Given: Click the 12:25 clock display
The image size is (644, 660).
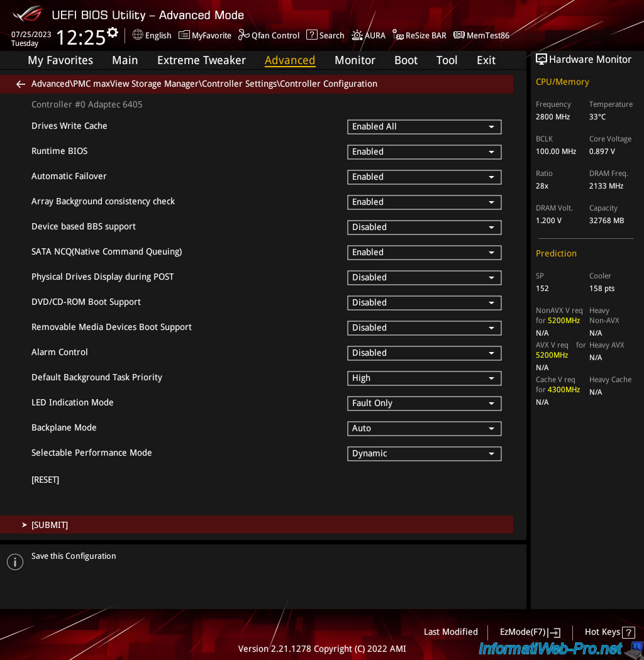Looking at the screenshot, I should 80,37.
